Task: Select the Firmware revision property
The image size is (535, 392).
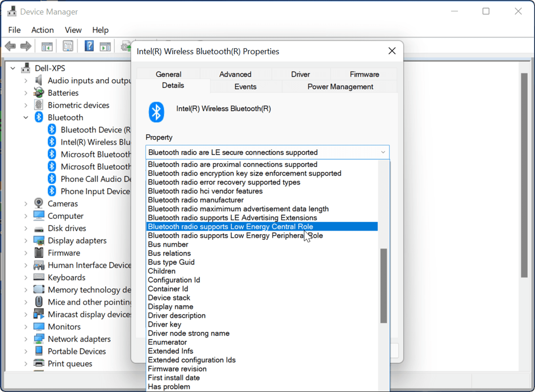Action: click(x=177, y=369)
